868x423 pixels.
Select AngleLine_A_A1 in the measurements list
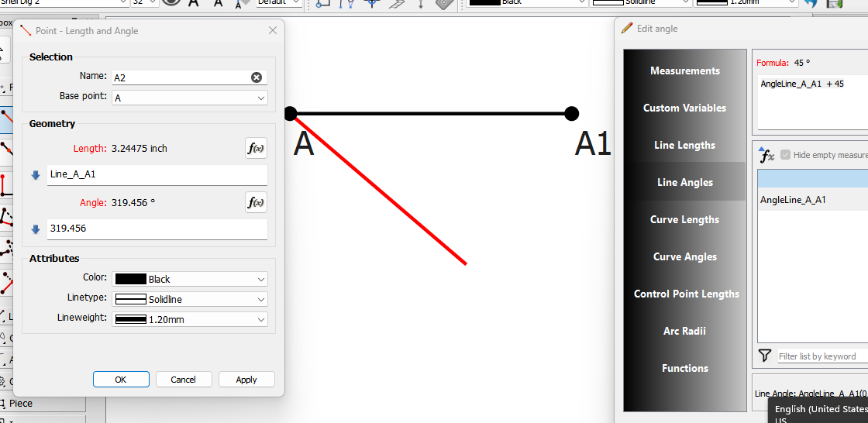(x=793, y=200)
